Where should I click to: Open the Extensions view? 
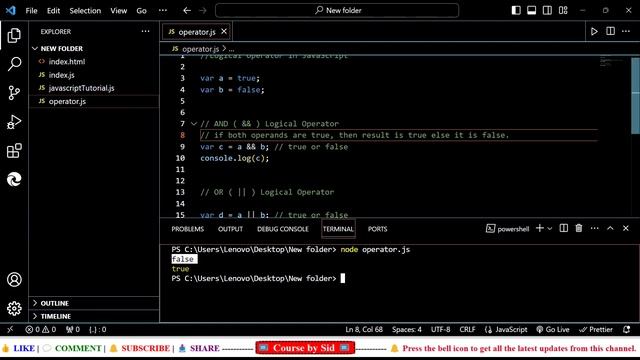(14, 151)
